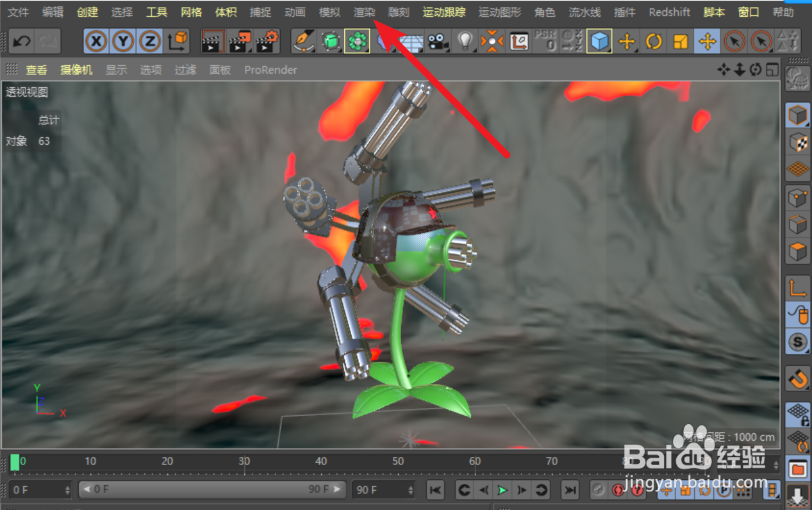The height and width of the screenshot is (510, 812).
Task: Enable Snap magnet icon
Action: pyautogui.click(x=798, y=378)
